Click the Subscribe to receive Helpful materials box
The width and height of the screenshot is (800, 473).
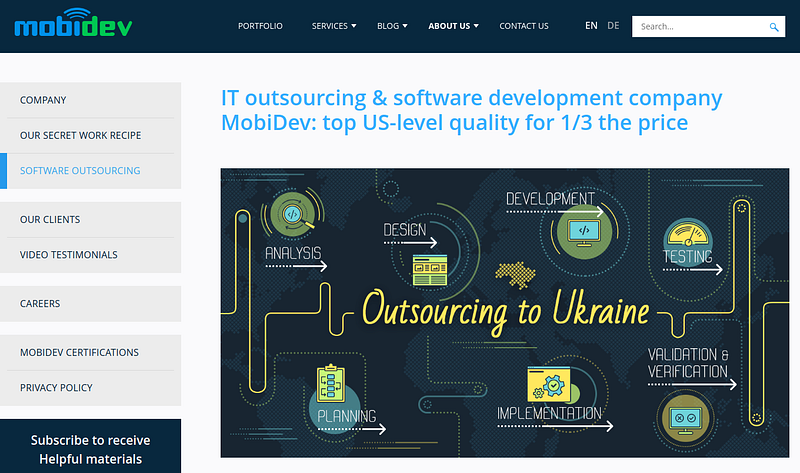point(90,446)
